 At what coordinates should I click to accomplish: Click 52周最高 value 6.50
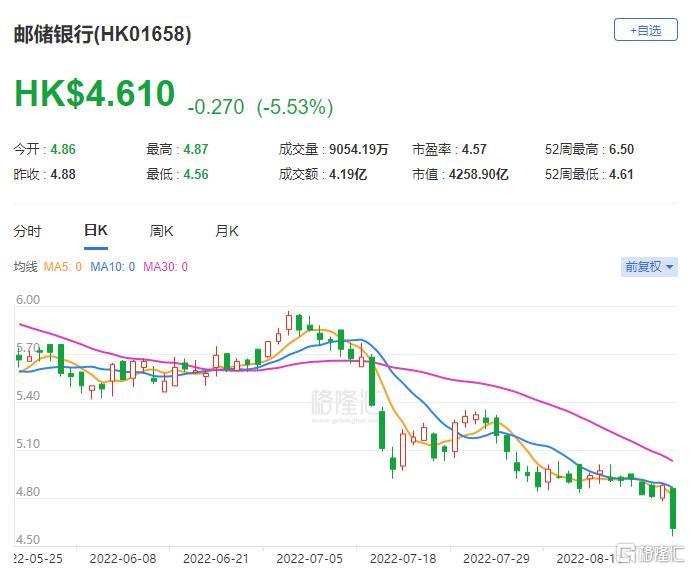pos(621,149)
